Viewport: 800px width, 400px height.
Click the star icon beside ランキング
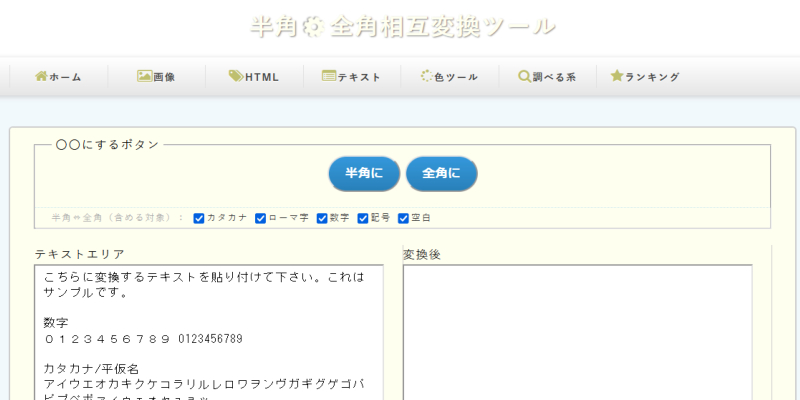(x=617, y=76)
